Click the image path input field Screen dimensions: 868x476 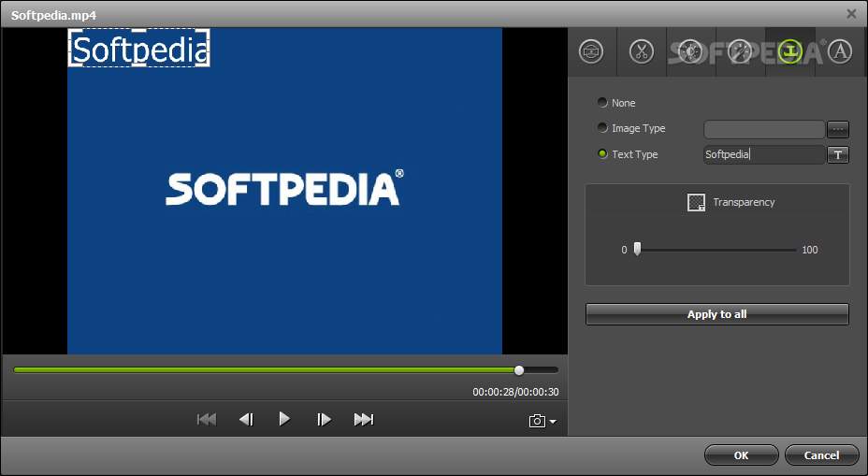[x=764, y=129]
